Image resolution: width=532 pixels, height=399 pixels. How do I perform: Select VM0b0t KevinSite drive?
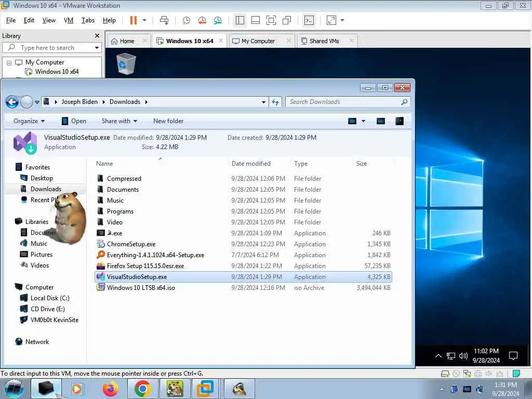[54, 320]
